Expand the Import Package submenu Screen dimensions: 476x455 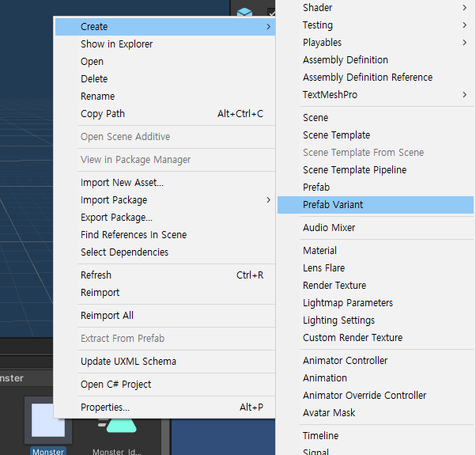click(164, 200)
